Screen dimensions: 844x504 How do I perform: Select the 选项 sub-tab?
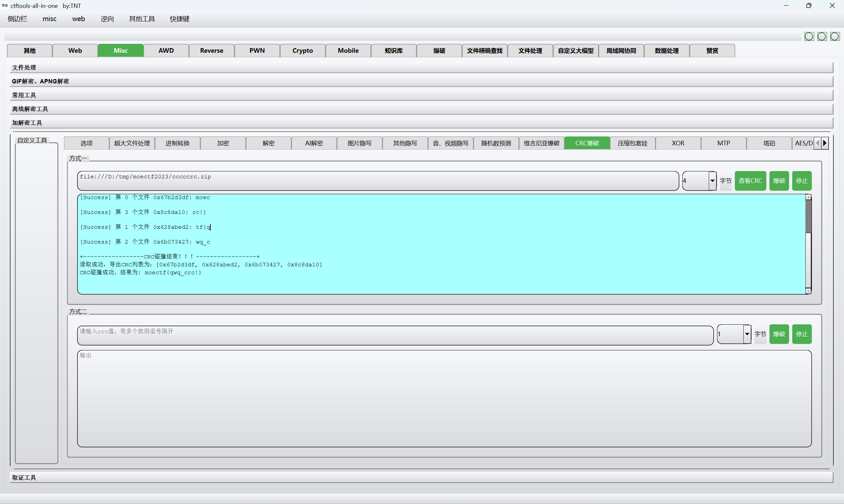coord(87,143)
